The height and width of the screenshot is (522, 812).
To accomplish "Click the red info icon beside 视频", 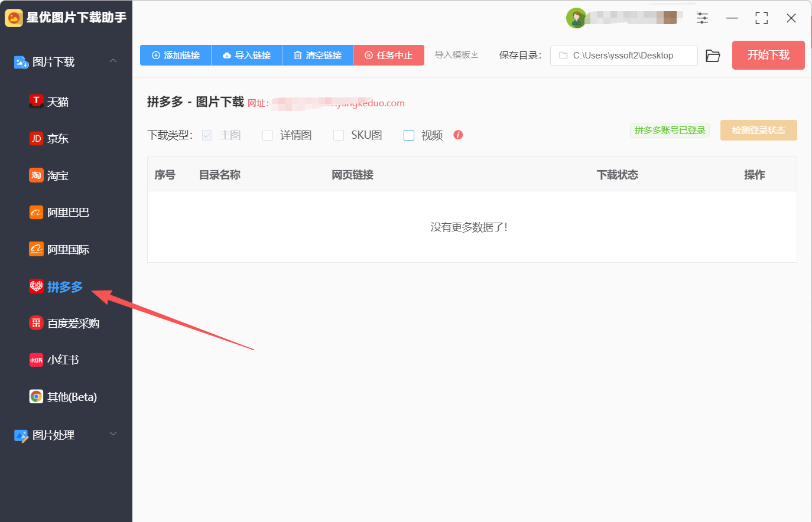I will click(x=458, y=135).
